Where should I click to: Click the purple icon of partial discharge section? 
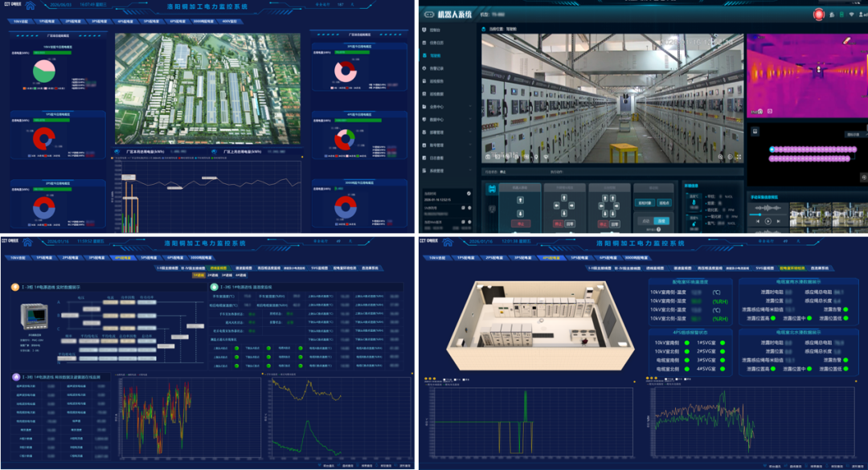pos(16,377)
